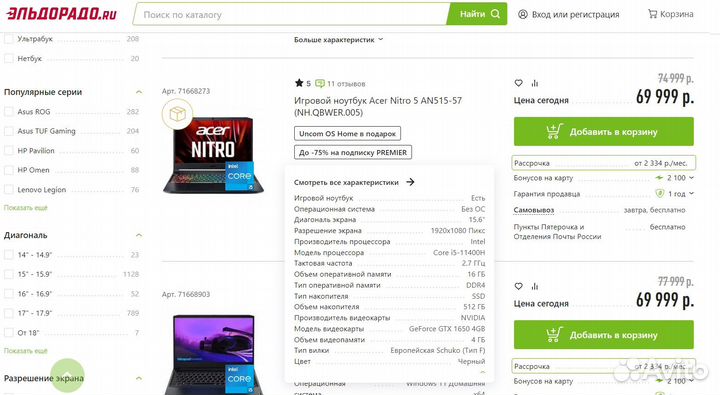Add Acer Nitro to comparison chart icon
Viewport: 720px width, 395px height.
[534, 83]
